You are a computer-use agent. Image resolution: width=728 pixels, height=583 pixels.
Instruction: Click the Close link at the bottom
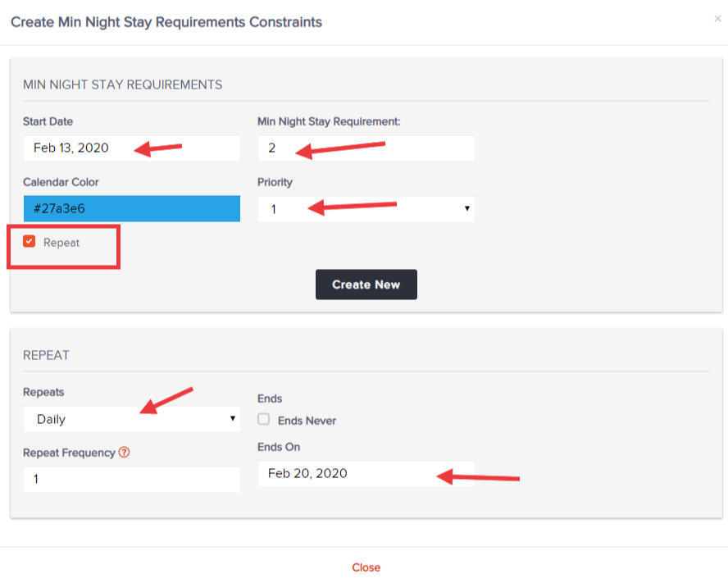click(366, 567)
